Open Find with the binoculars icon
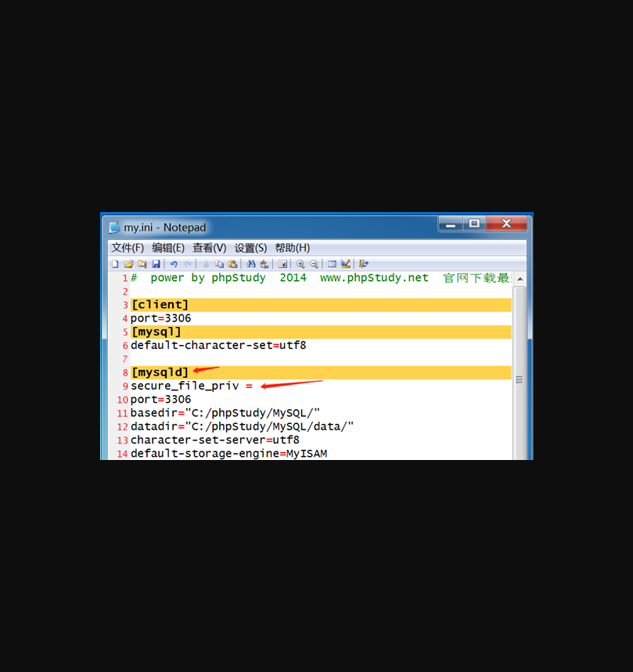This screenshot has width=633, height=672. [x=251, y=264]
